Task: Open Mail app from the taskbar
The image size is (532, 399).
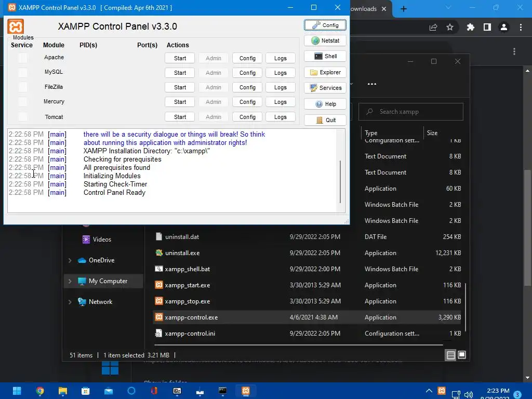Action: point(109,391)
